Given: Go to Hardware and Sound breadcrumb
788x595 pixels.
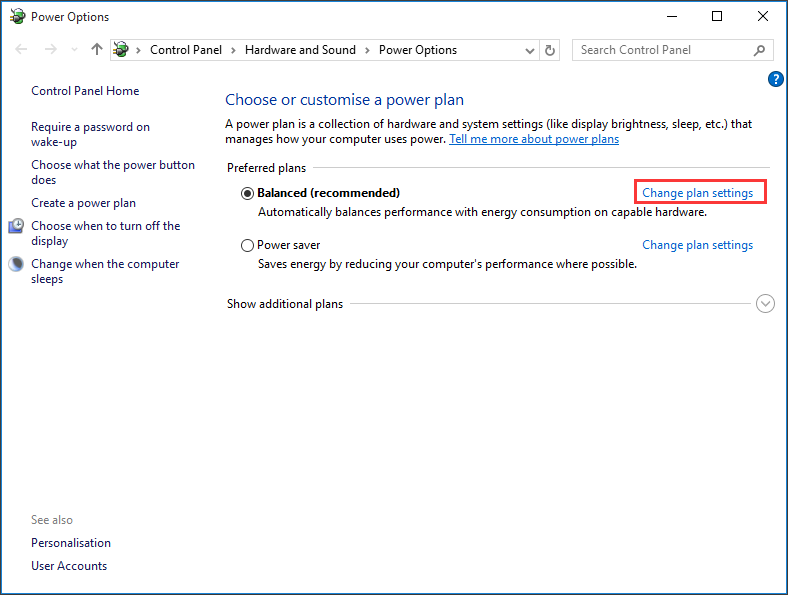Looking at the screenshot, I should (300, 50).
